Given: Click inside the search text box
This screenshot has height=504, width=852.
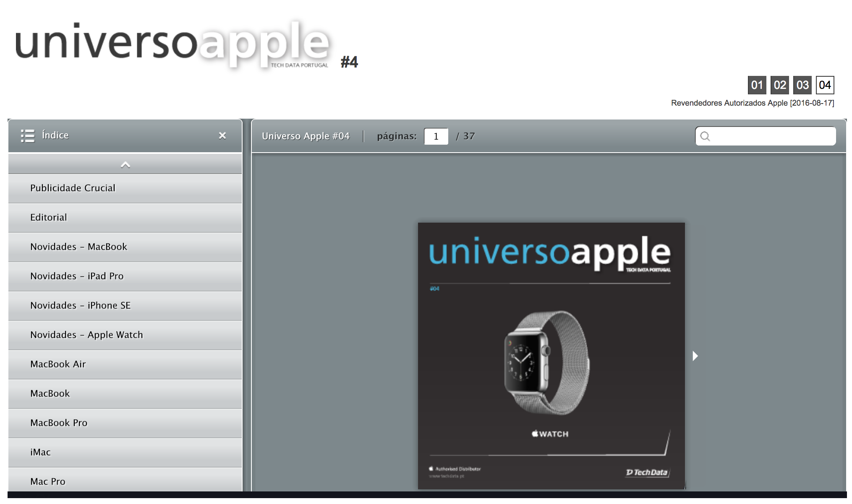Looking at the screenshot, I should click(x=768, y=136).
